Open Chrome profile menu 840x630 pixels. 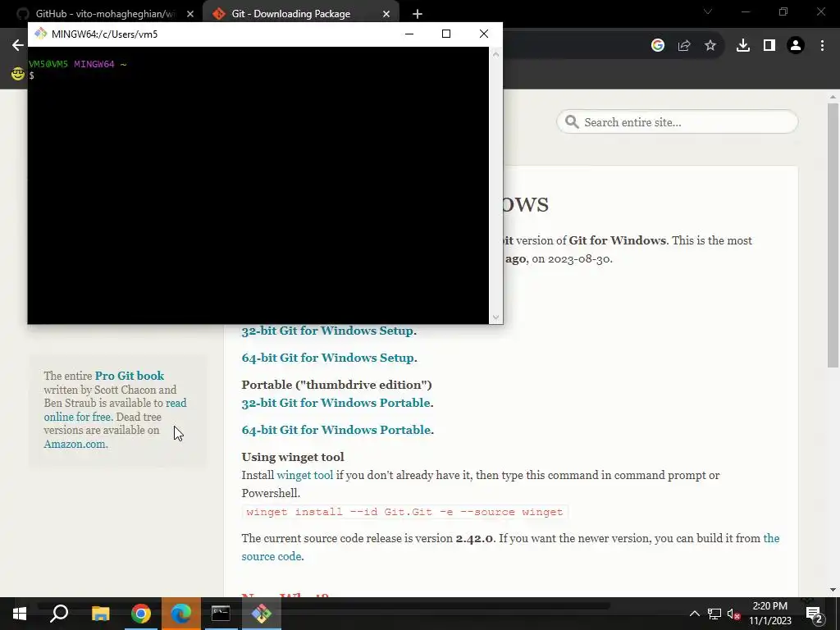click(796, 46)
